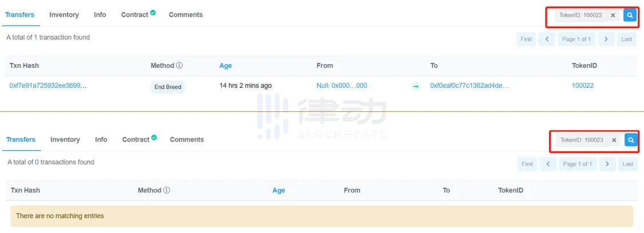Click the green arrow icon in transaction row

click(x=416, y=86)
